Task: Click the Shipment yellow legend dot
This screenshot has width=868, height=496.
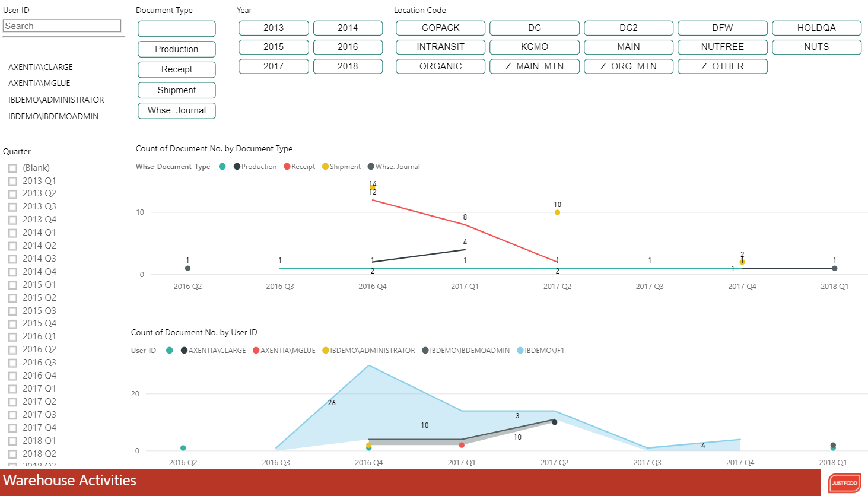Action: (325, 167)
